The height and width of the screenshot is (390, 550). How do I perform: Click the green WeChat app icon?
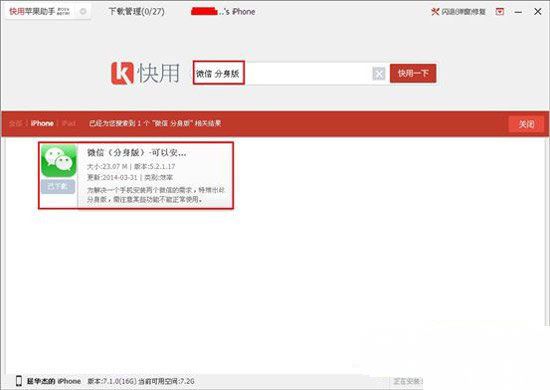59,161
